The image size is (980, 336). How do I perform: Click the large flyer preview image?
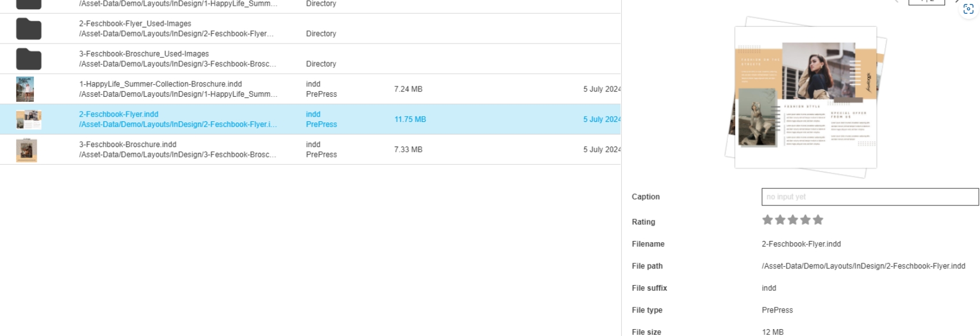tap(806, 97)
